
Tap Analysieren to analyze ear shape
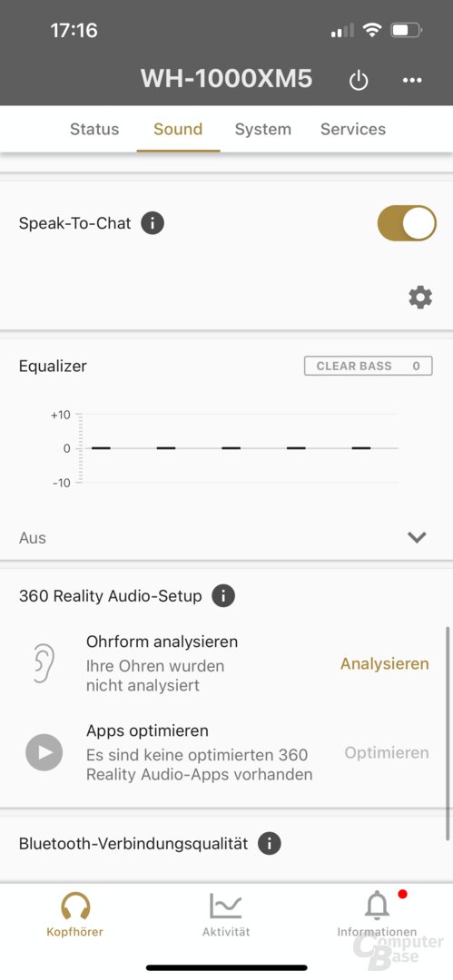[x=385, y=663]
